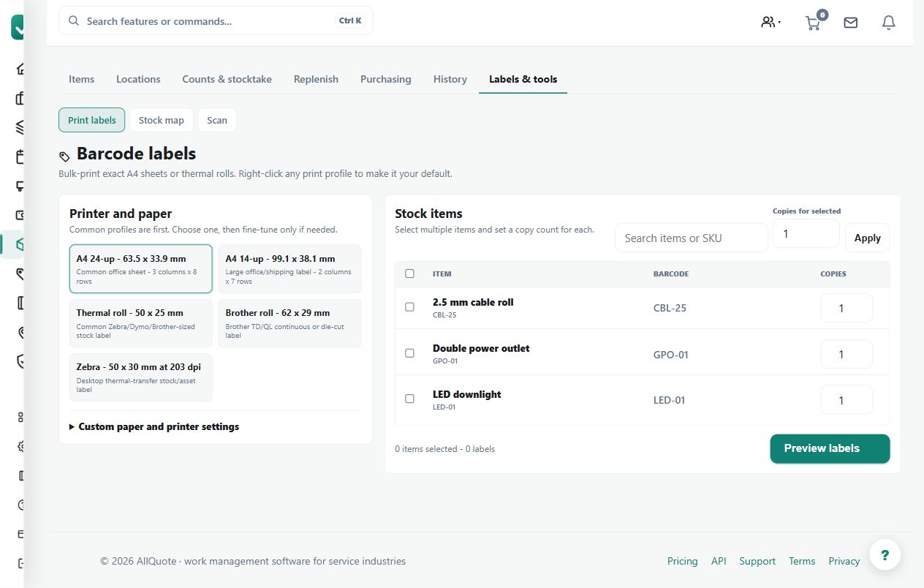Pick the Zebra 50 x 30 mm profile

pyautogui.click(x=141, y=377)
